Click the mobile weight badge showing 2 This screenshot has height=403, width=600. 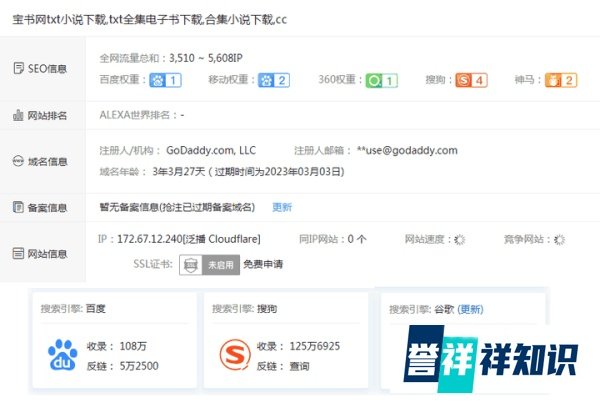click(x=274, y=80)
